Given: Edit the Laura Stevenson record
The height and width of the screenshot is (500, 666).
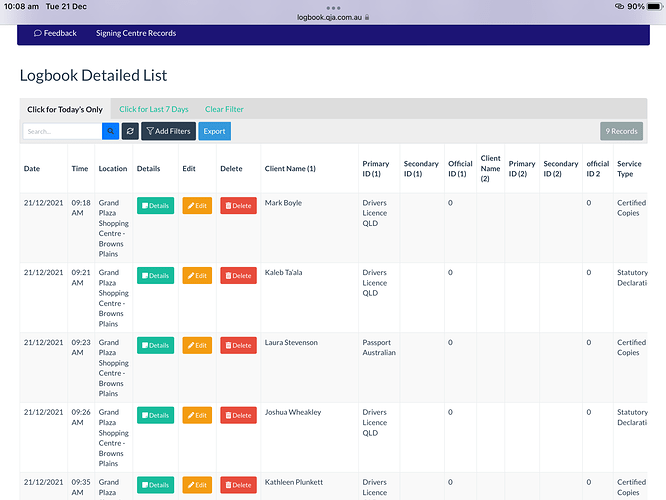Looking at the screenshot, I should tap(197, 345).
